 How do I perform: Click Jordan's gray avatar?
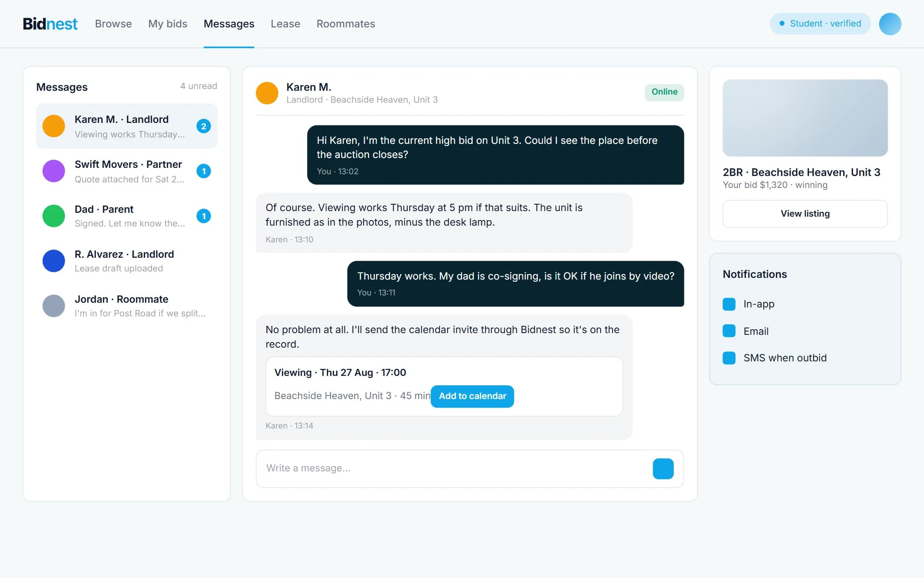(x=53, y=306)
